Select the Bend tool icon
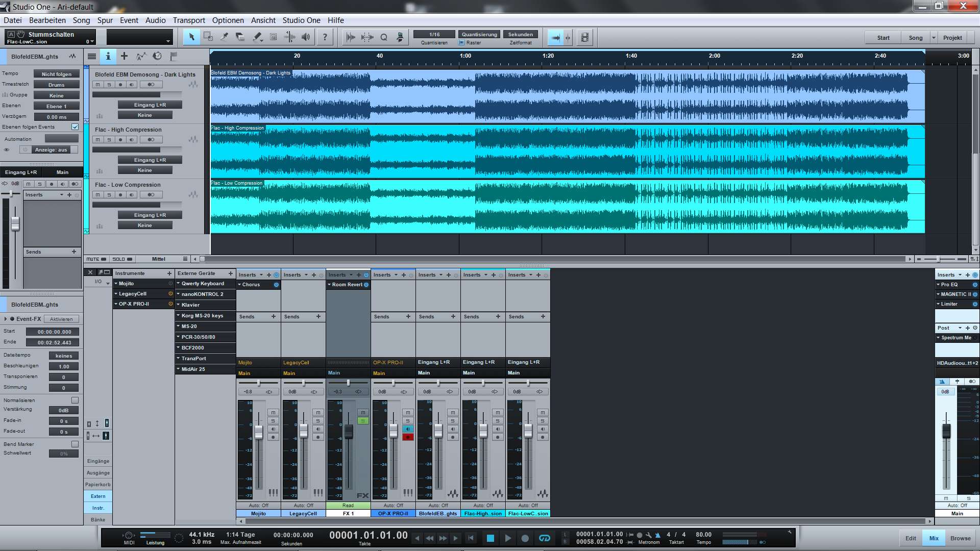 pyautogui.click(x=290, y=37)
